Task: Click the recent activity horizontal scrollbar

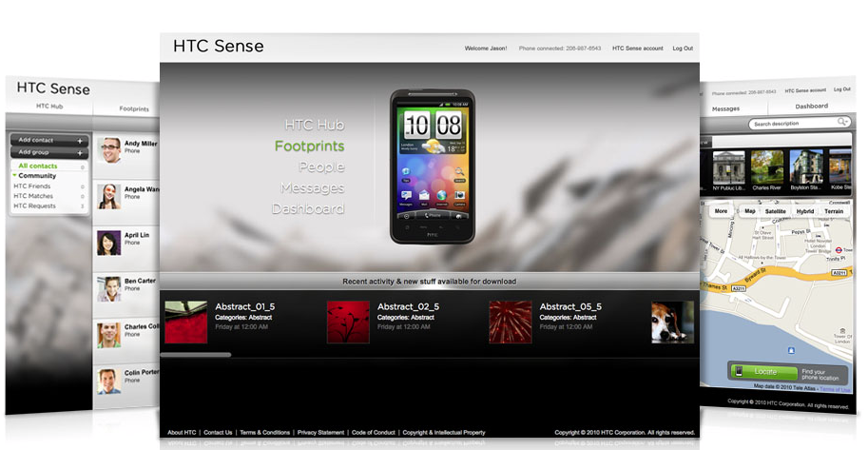Action: (x=196, y=355)
